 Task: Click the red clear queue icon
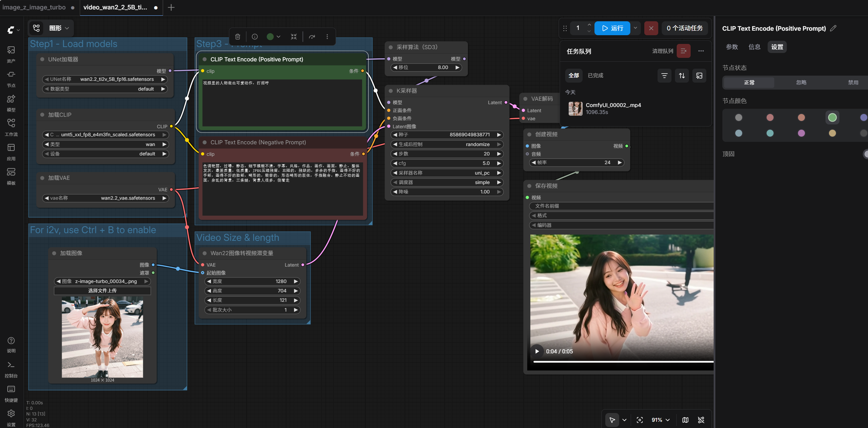683,51
